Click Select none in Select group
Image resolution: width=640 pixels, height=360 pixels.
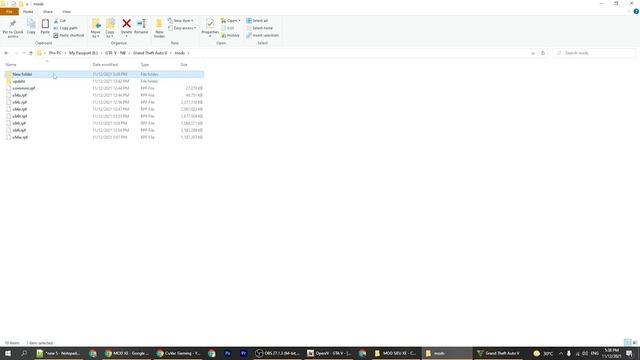coord(259,28)
